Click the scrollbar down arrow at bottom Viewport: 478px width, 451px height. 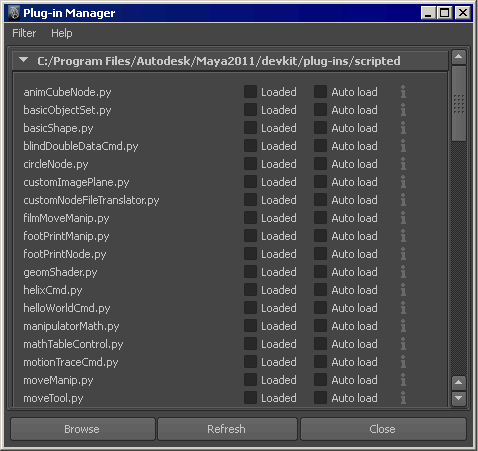(x=459, y=398)
